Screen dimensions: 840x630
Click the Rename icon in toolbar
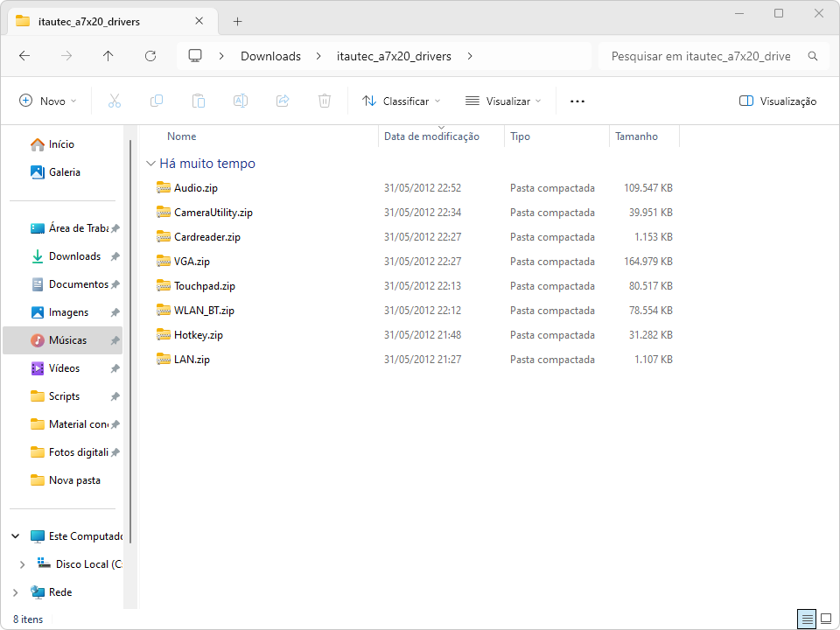[241, 101]
